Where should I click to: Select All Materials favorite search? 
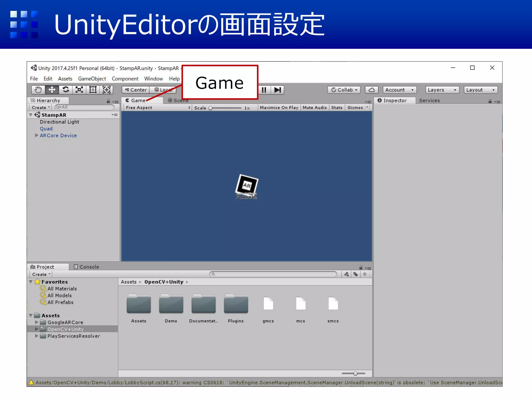coord(62,289)
